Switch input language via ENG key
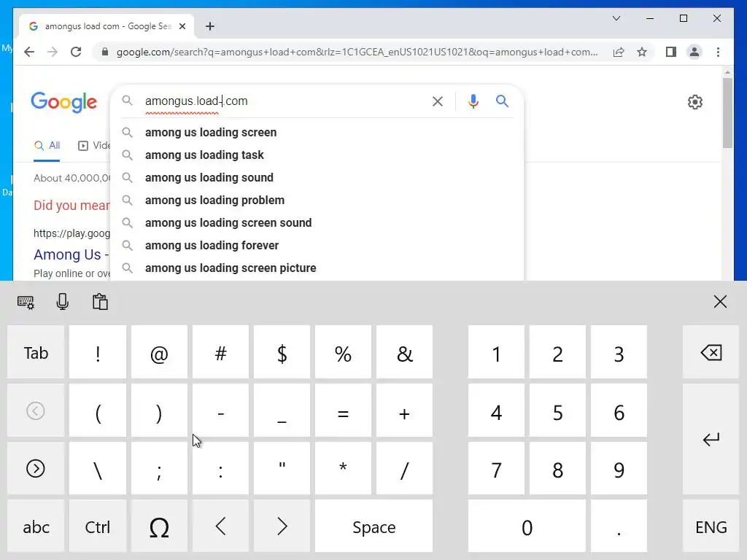 point(711,526)
